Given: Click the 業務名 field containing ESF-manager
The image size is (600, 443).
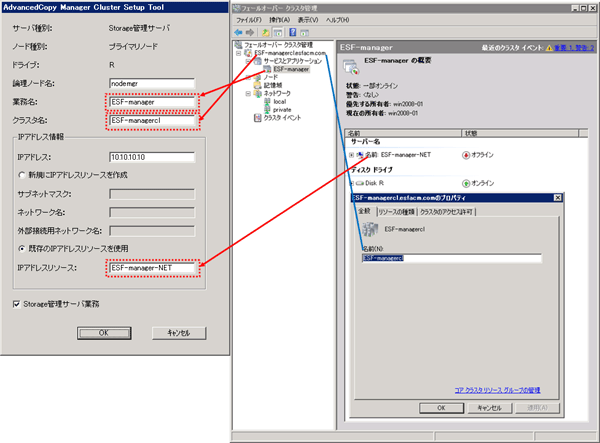Looking at the screenshot, I should click(x=152, y=102).
